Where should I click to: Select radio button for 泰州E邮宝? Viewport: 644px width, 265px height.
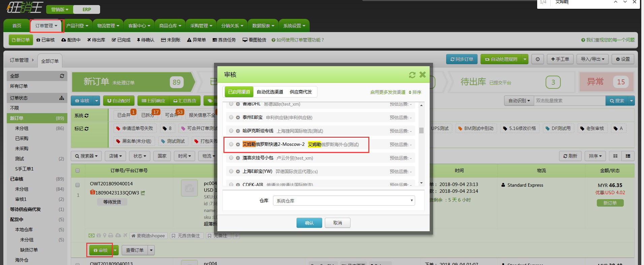231,117
